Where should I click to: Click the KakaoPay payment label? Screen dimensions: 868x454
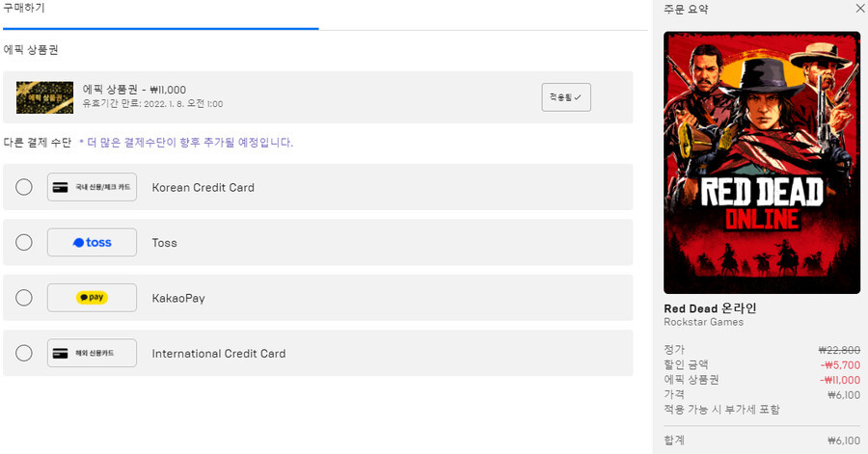(178, 298)
